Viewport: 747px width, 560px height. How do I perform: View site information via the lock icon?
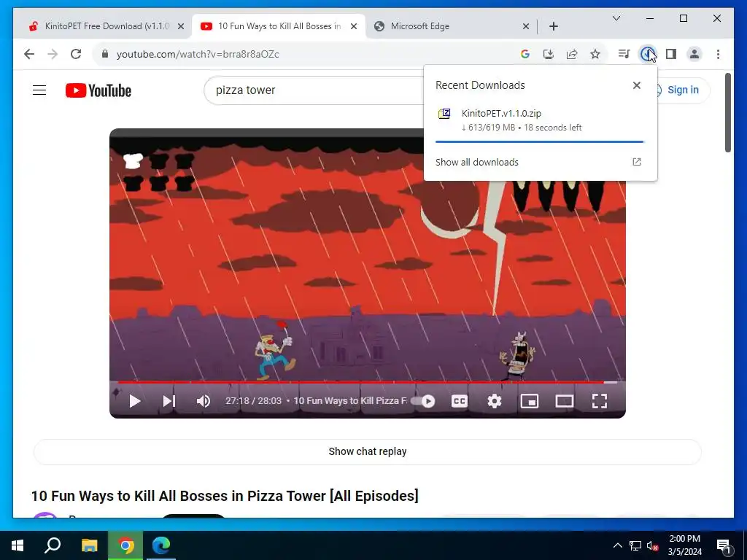pyautogui.click(x=105, y=54)
